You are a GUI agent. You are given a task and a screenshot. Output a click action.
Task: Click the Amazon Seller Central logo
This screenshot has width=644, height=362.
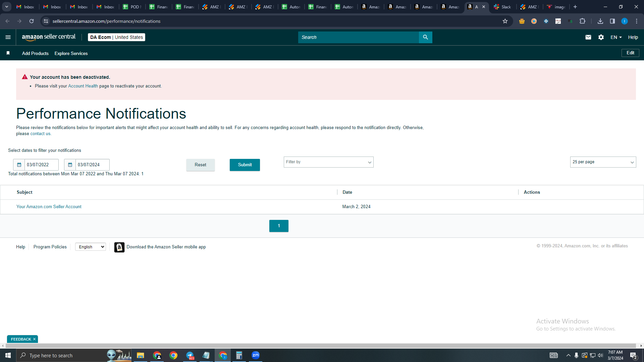49,37
